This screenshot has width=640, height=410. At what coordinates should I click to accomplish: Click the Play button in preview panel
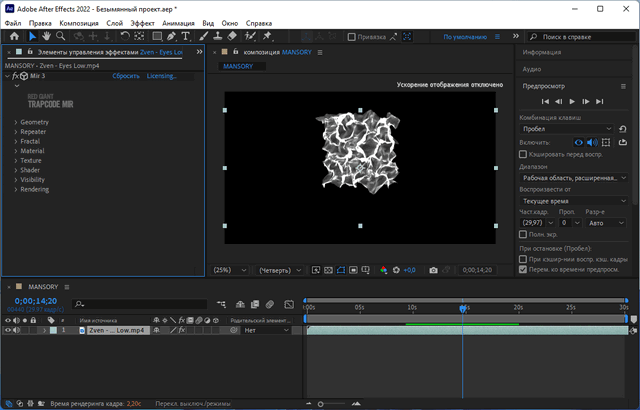point(572,102)
